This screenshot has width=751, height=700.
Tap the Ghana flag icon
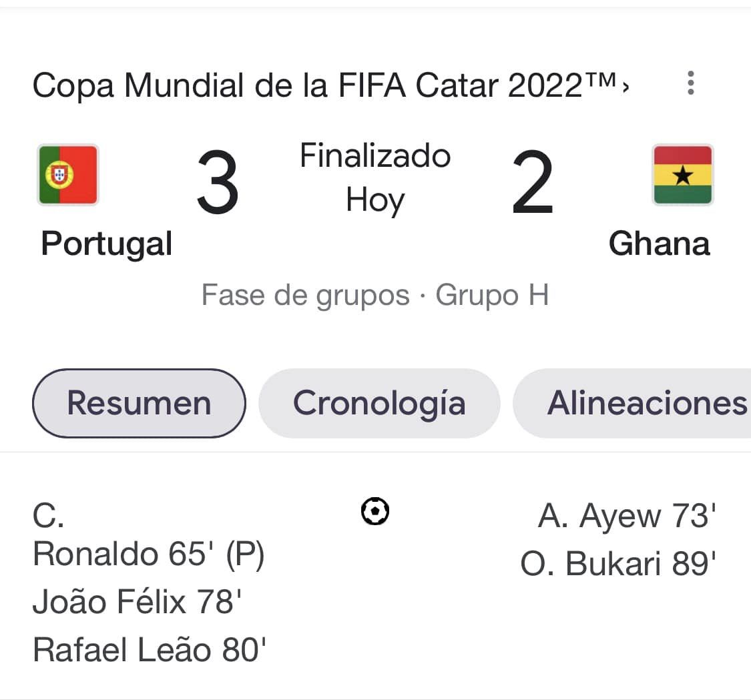682,175
